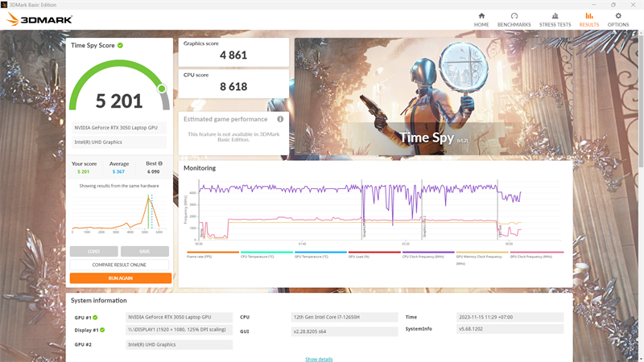Click the SystemInfo version v5.68.1202
Viewport: 644px width, 362px height.
(x=510, y=329)
